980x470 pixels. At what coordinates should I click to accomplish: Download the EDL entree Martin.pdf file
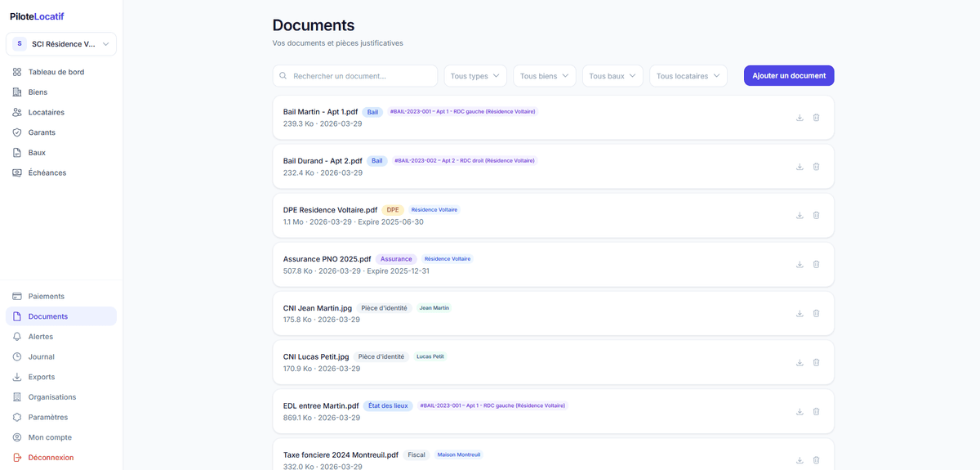[800, 412]
